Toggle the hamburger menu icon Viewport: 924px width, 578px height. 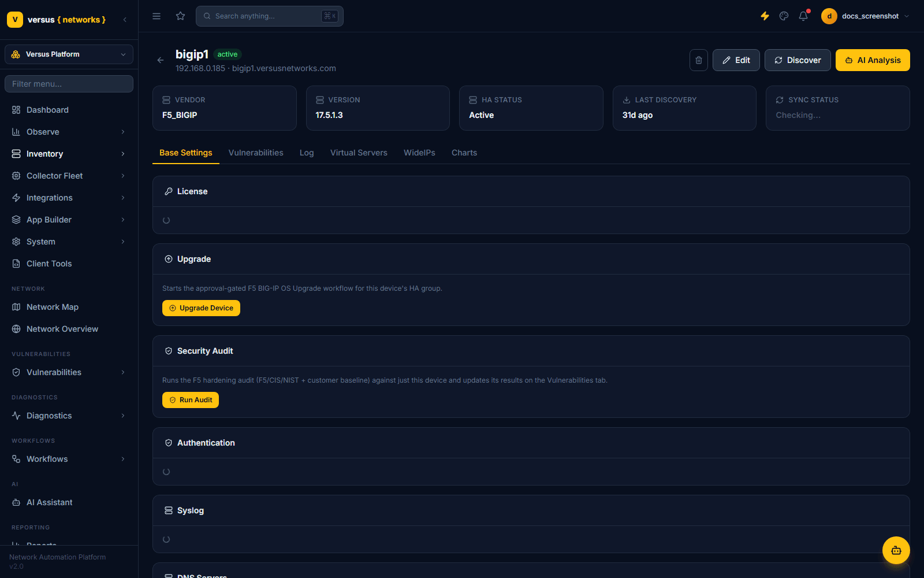click(157, 16)
